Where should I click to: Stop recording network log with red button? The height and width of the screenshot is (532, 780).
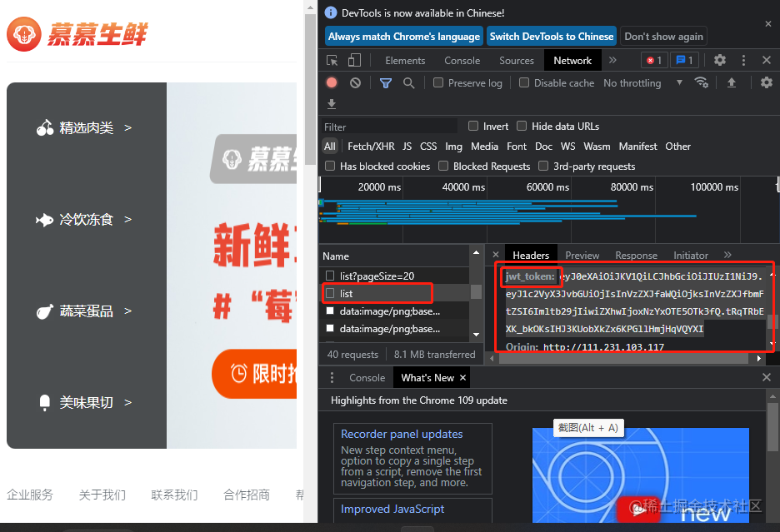coord(332,83)
